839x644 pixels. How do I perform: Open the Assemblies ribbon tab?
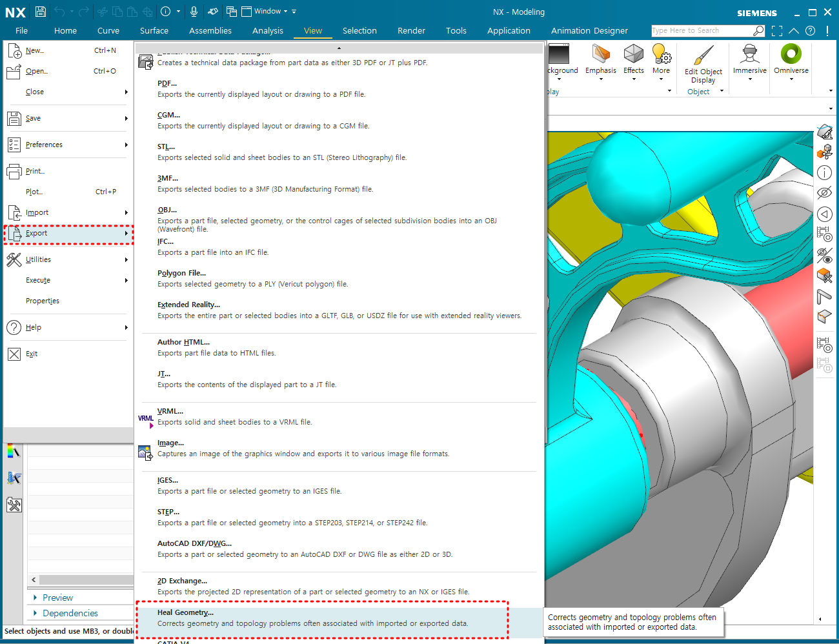click(x=210, y=30)
